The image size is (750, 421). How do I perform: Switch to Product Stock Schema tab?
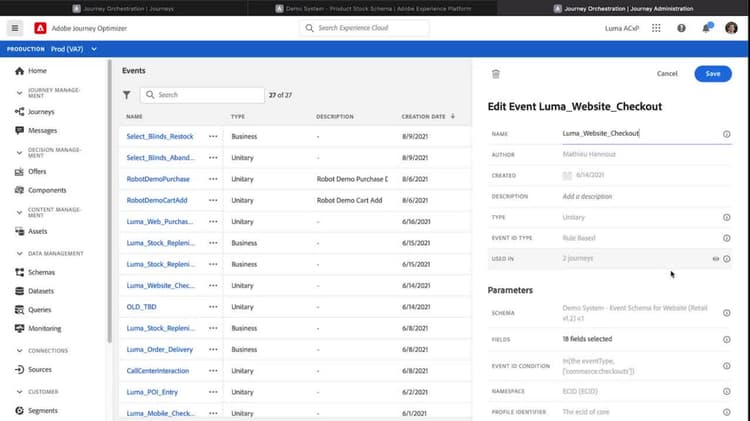point(373,8)
